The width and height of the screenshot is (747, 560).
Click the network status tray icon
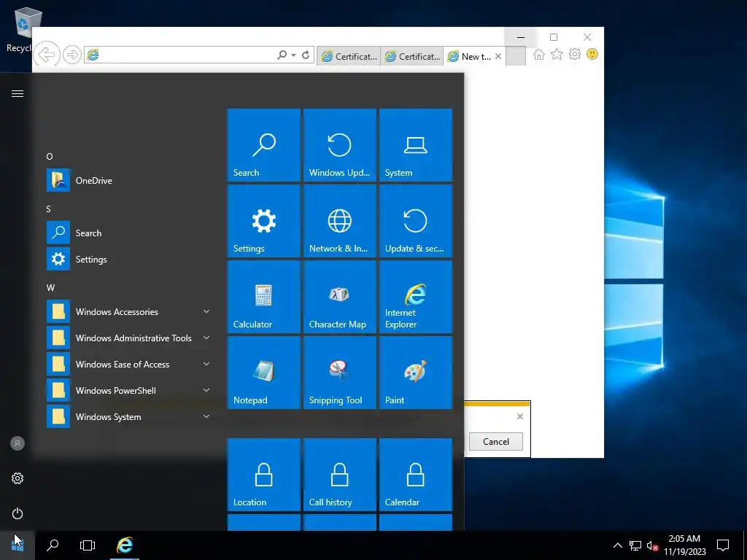635,545
